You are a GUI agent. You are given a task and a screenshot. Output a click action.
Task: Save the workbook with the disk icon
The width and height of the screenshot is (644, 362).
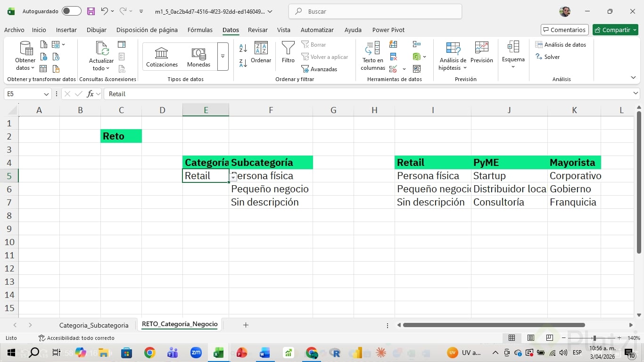(91, 11)
